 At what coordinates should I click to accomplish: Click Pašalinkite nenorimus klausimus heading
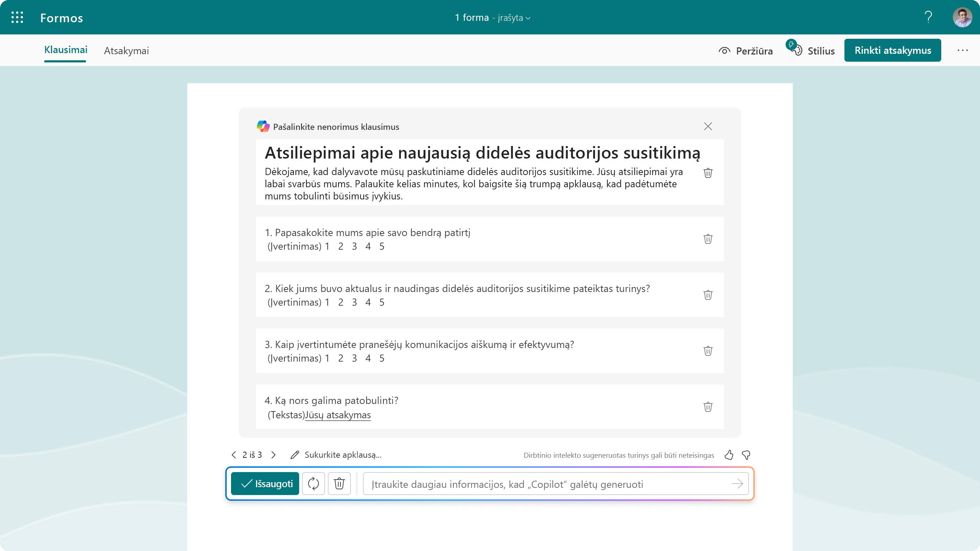[336, 127]
